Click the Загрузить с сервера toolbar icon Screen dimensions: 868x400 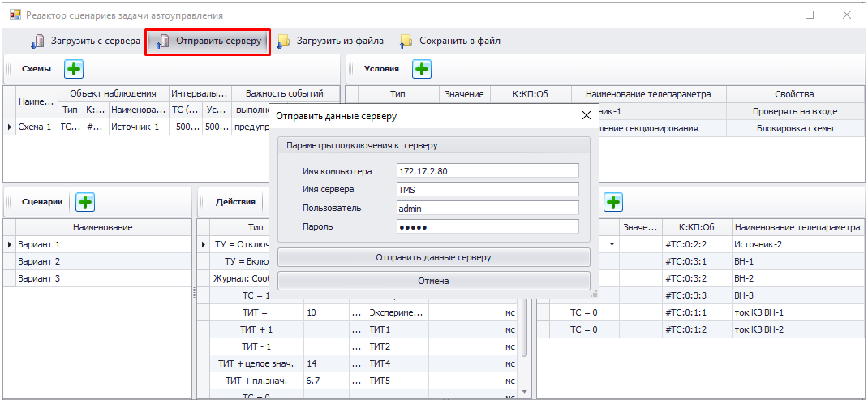click(37, 41)
